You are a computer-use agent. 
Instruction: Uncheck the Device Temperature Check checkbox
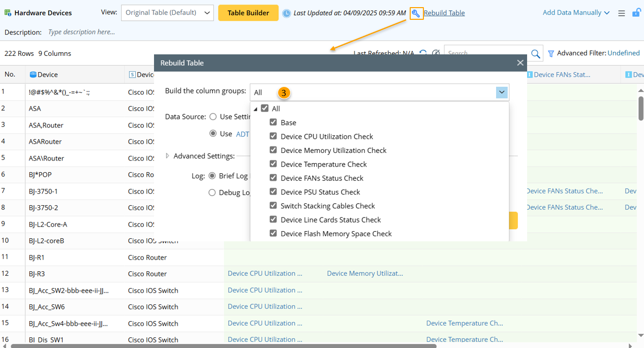[x=273, y=164]
